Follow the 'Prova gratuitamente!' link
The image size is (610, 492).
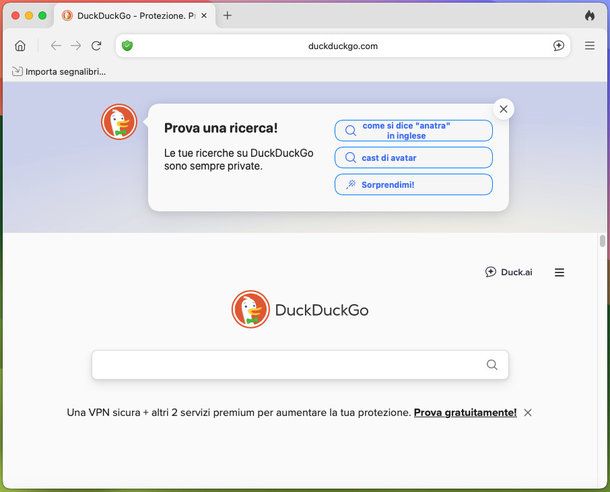click(x=465, y=412)
